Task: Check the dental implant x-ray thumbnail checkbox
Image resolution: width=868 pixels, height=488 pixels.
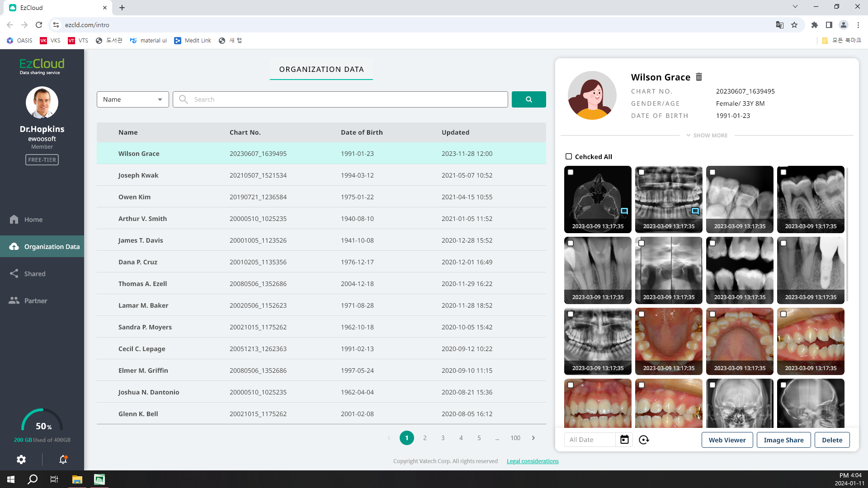Action: [x=783, y=243]
